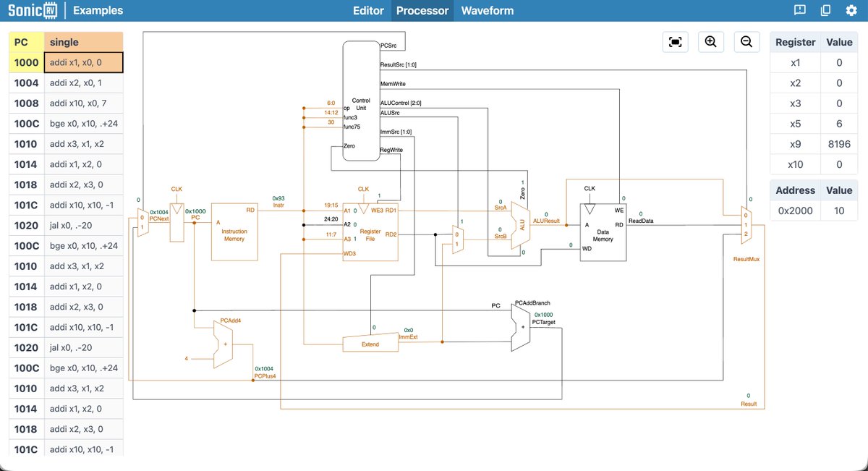Open the settings gear
This screenshot has width=868, height=471.
851,11
